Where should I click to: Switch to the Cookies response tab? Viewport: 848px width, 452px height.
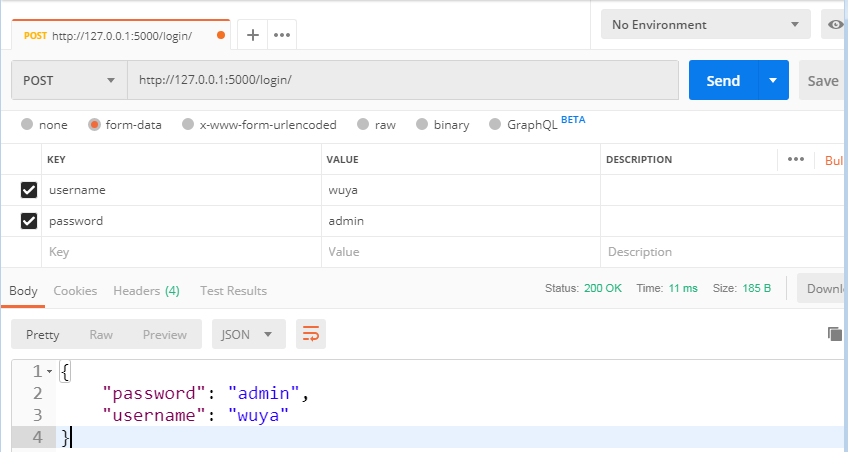(x=75, y=291)
